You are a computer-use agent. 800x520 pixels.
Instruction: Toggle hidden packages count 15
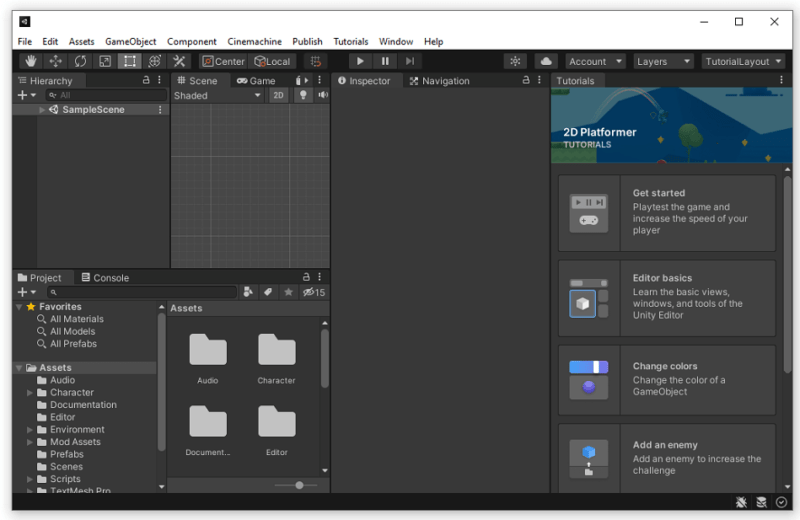[314, 292]
